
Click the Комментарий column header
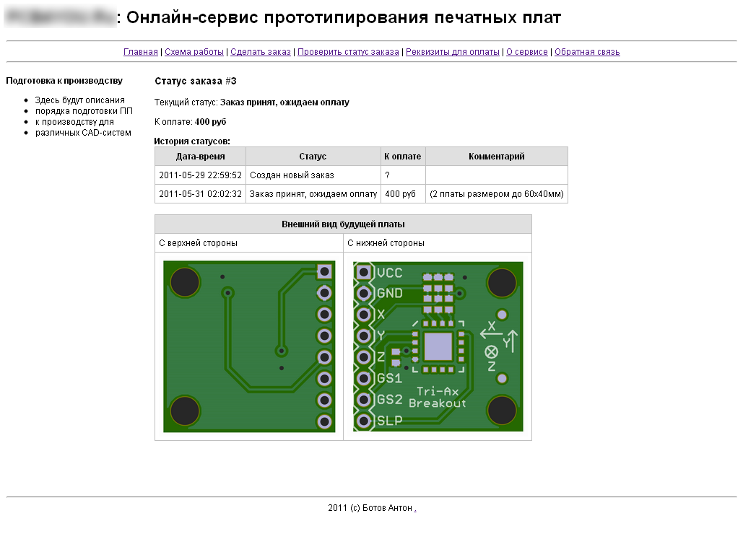tap(496, 157)
